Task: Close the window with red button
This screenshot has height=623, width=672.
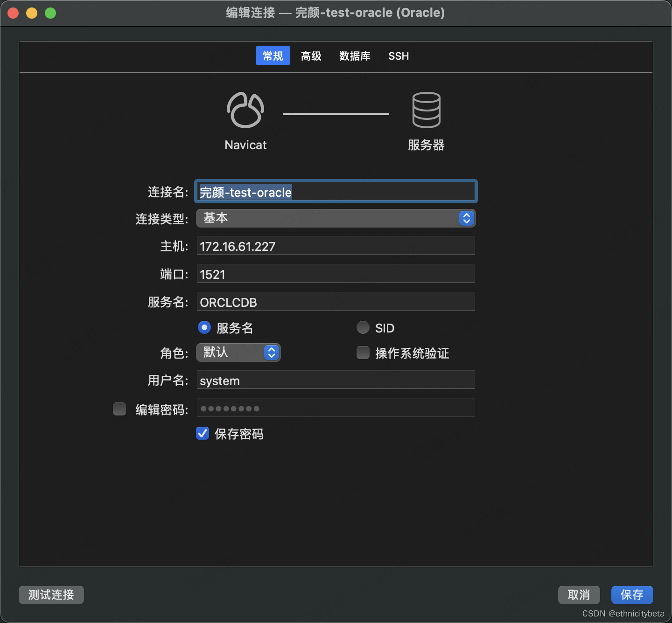Action: 13,13
